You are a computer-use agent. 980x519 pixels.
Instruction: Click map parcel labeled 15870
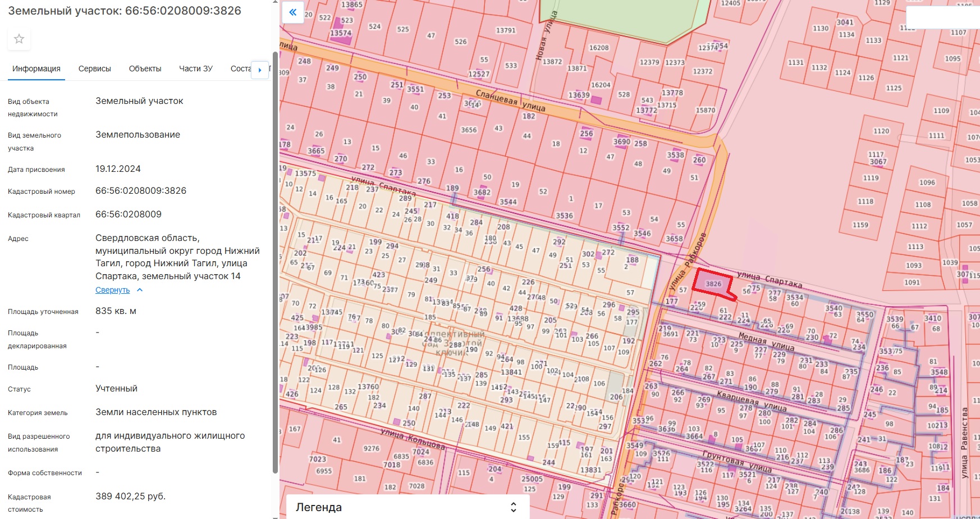pyautogui.click(x=706, y=111)
